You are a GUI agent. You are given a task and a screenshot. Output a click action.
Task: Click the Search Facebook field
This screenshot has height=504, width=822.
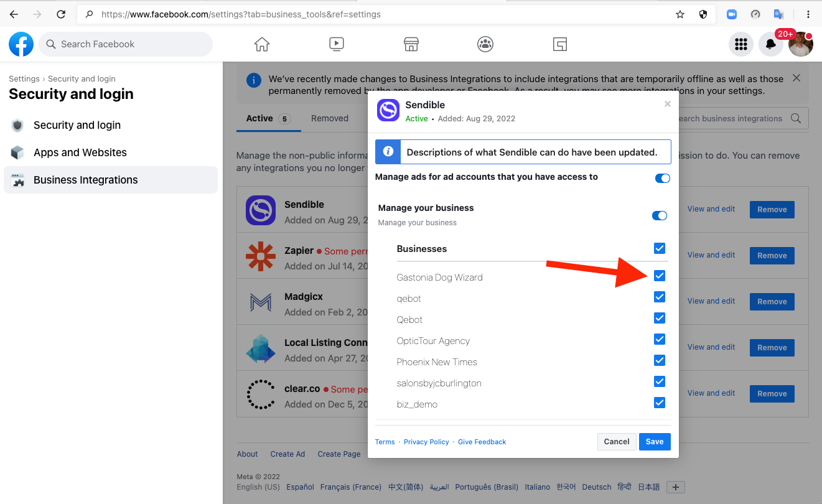[x=126, y=44]
